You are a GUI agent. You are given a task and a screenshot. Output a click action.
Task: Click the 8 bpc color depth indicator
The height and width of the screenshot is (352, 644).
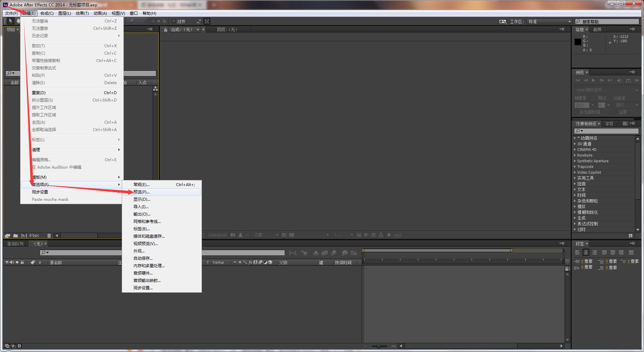34,235
